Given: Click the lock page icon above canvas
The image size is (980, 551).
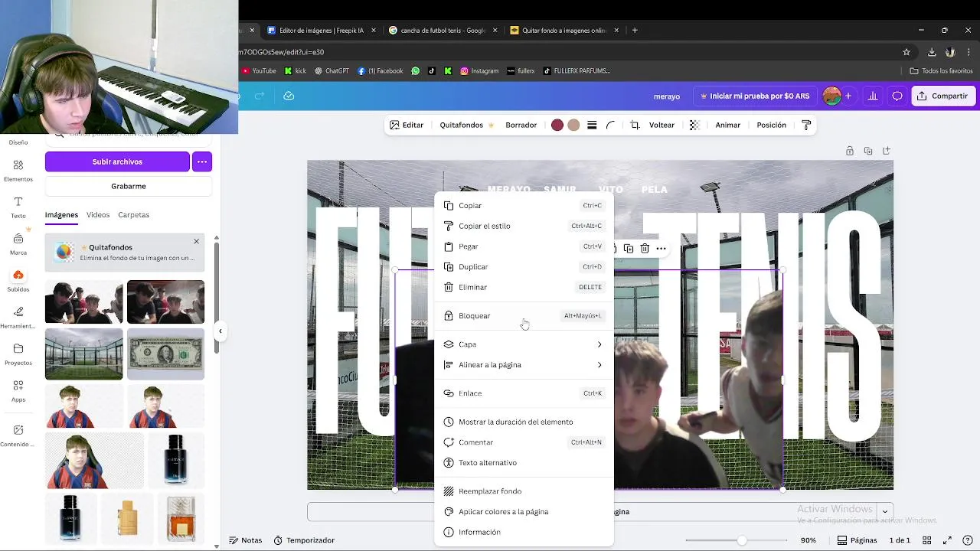Looking at the screenshot, I should click(850, 151).
